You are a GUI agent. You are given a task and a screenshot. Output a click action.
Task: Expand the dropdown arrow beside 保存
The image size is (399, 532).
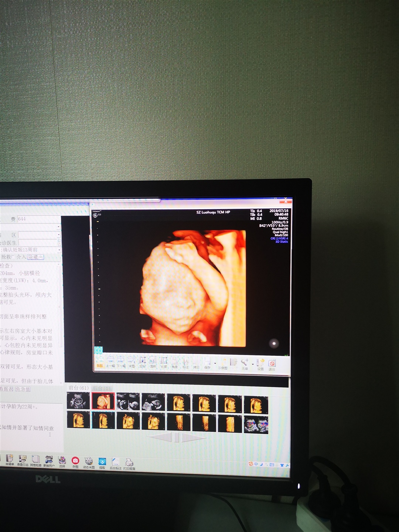click(215, 364)
